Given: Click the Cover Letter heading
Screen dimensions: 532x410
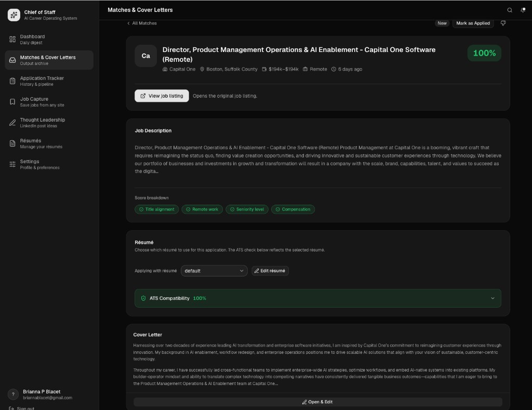Looking at the screenshot, I should (148, 335).
